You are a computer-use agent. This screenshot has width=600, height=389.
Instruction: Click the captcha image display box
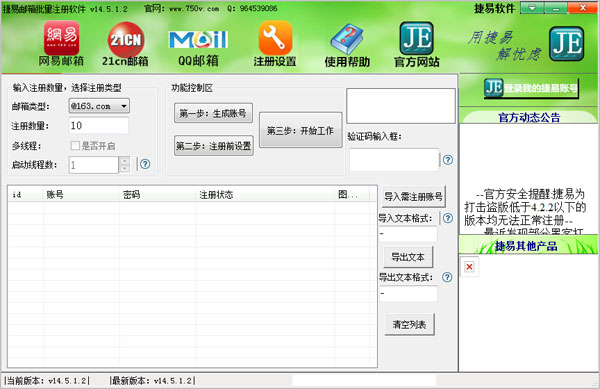pyautogui.click(x=401, y=106)
